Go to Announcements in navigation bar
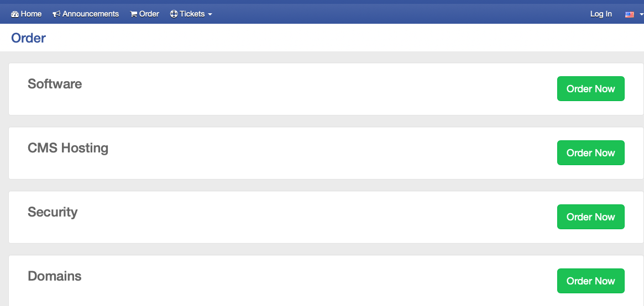The image size is (644, 306). 86,14
